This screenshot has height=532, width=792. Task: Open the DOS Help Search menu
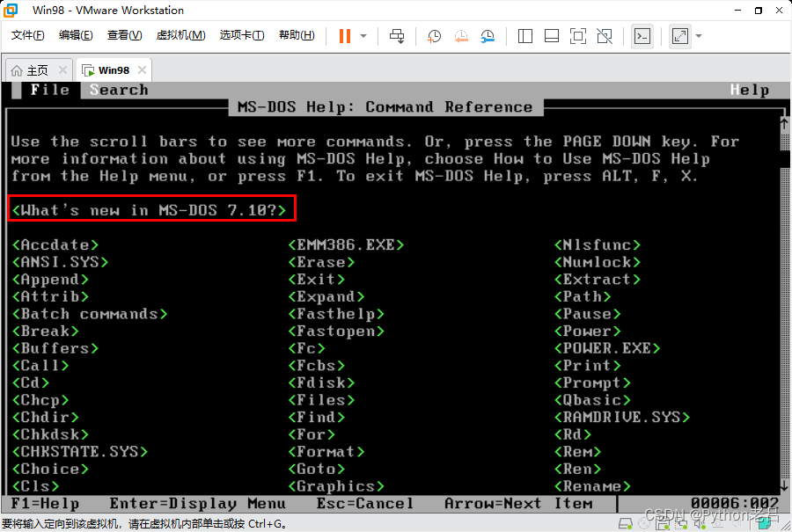point(119,90)
